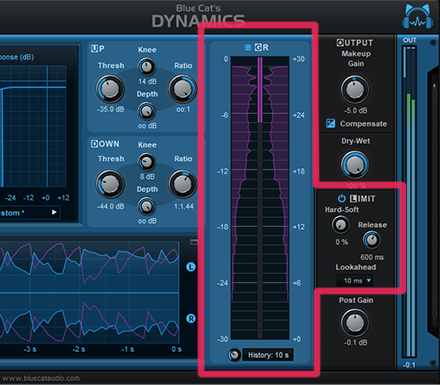Click the DOWN Depth knob

coord(147,206)
